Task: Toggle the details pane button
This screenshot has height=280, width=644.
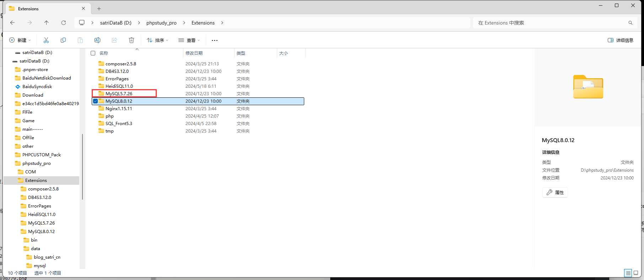Action: pos(621,40)
